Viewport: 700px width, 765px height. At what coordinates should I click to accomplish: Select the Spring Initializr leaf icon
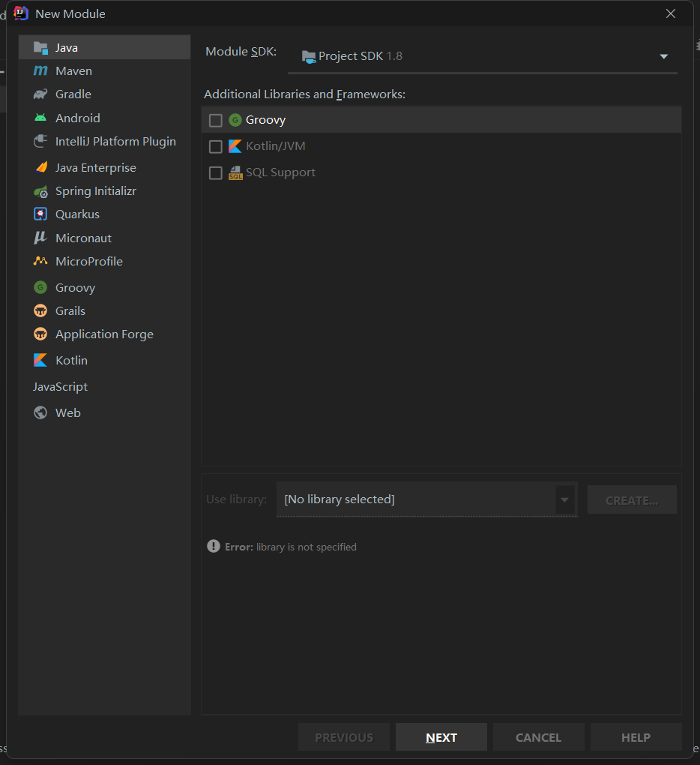tap(40, 191)
